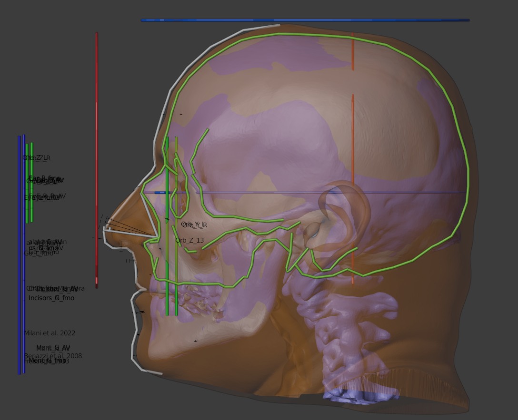Click the short orange segment atop the skull
Image resolution: width=518 pixels, height=420 pixels.
(x=353, y=55)
